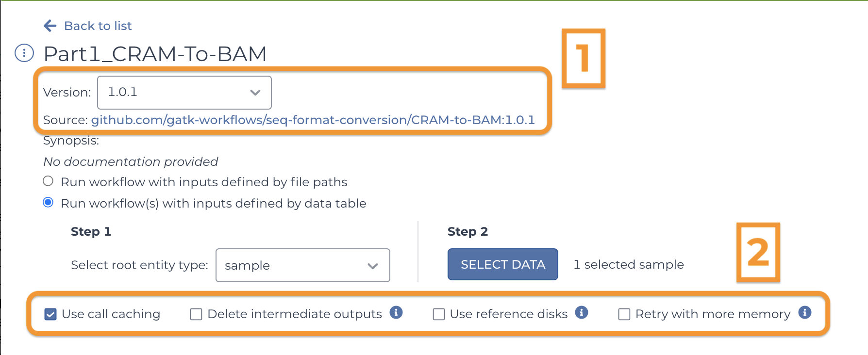Enable Retry with more memory checkbox
The width and height of the screenshot is (868, 355).
[x=624, y=314]
